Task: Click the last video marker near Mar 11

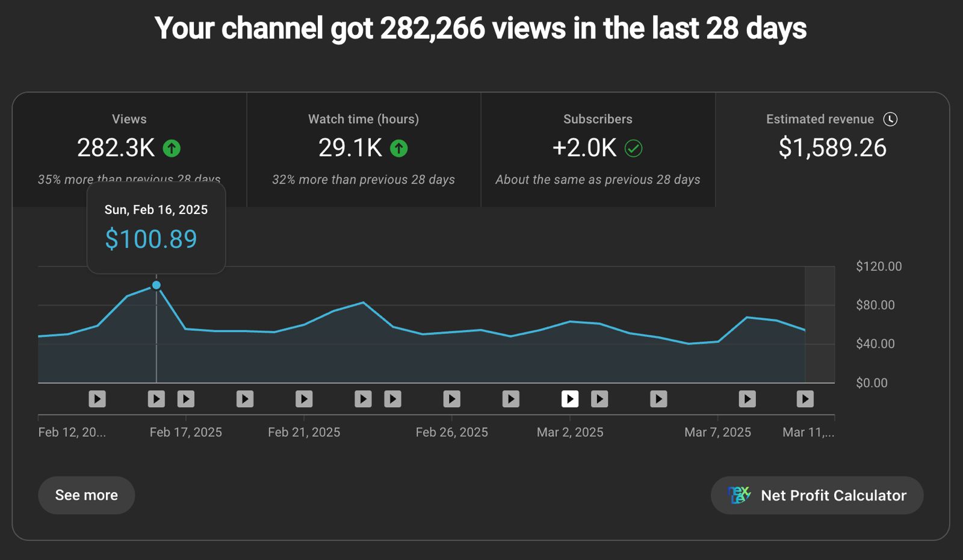Action: point(805,399)
